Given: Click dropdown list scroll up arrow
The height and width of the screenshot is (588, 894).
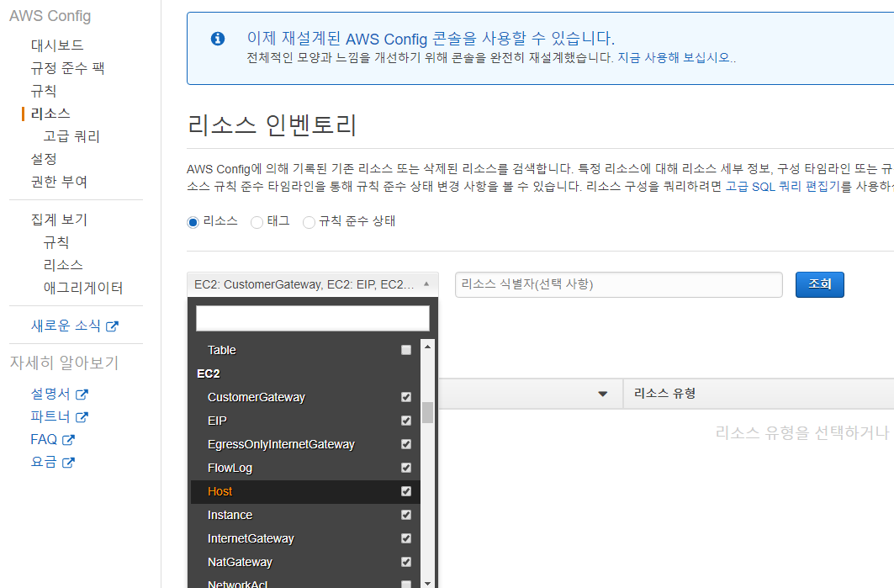Looking at the screenshot, I should click(x=427, y=347).
